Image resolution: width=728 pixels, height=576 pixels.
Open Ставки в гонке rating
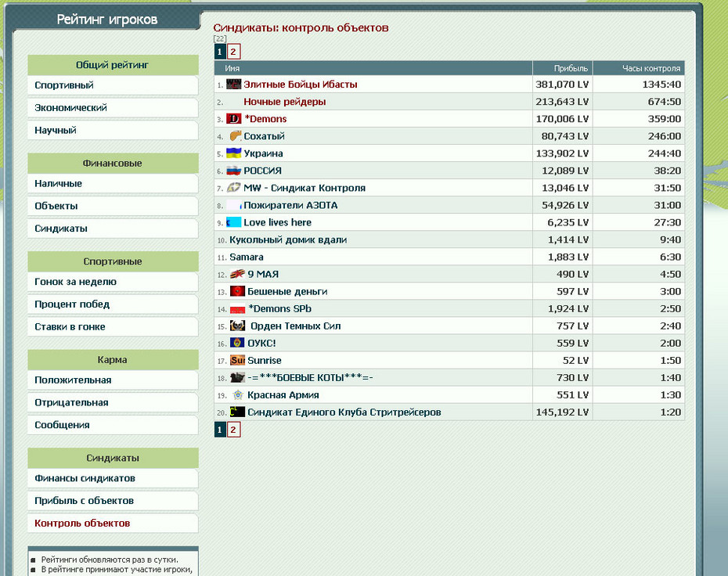click(x=113, y=327)
